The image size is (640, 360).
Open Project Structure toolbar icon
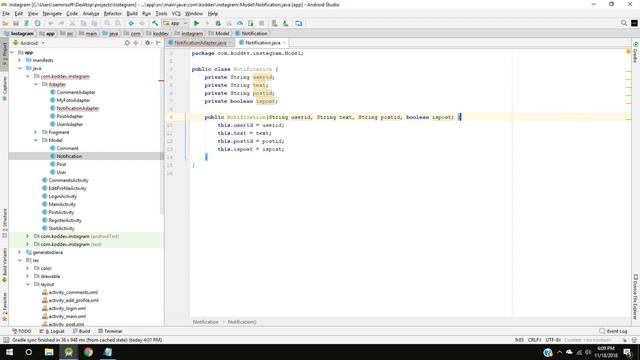click(299, 23)
